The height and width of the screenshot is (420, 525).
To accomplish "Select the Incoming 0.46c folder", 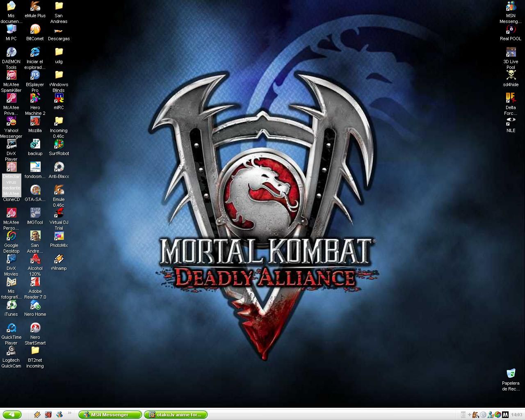I will coord(59,121).
